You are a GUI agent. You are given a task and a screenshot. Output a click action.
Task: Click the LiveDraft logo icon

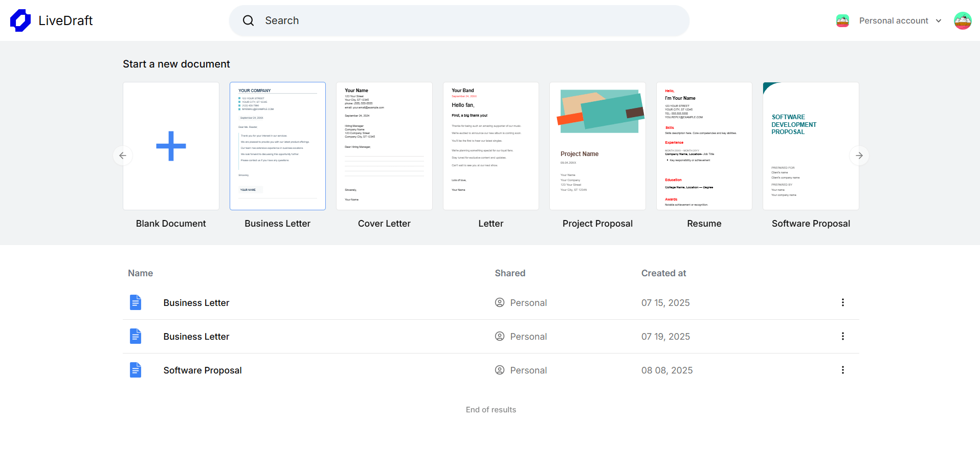(20, 20)
